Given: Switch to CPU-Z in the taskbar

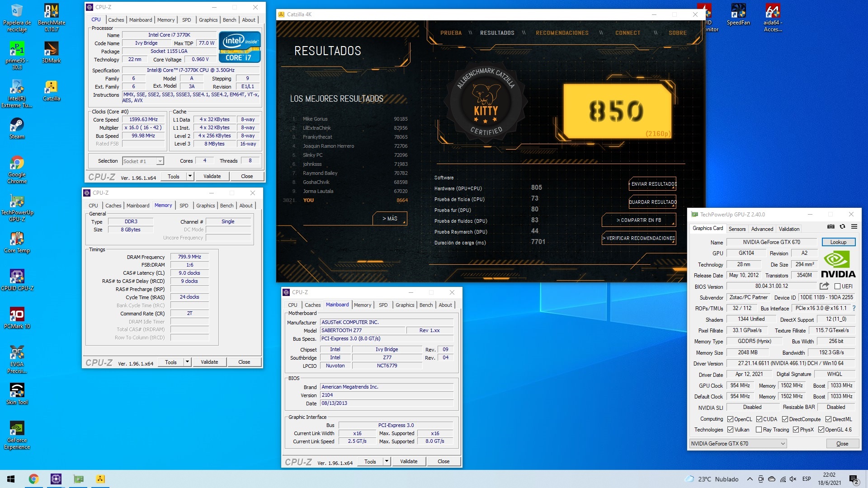Looking at the screenshot, I should tap(56, 479).
